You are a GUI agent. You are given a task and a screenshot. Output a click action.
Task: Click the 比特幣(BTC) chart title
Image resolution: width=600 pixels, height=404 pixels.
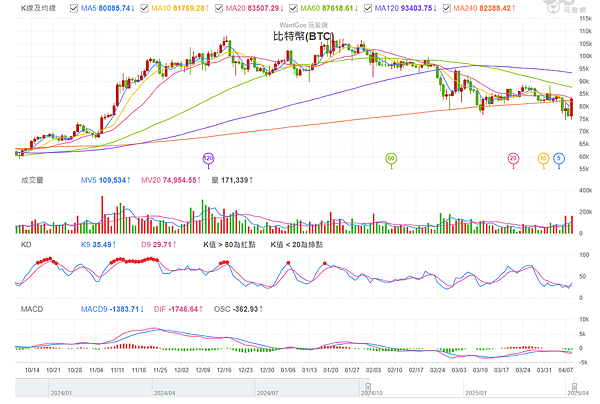click(x=303, y=36)
